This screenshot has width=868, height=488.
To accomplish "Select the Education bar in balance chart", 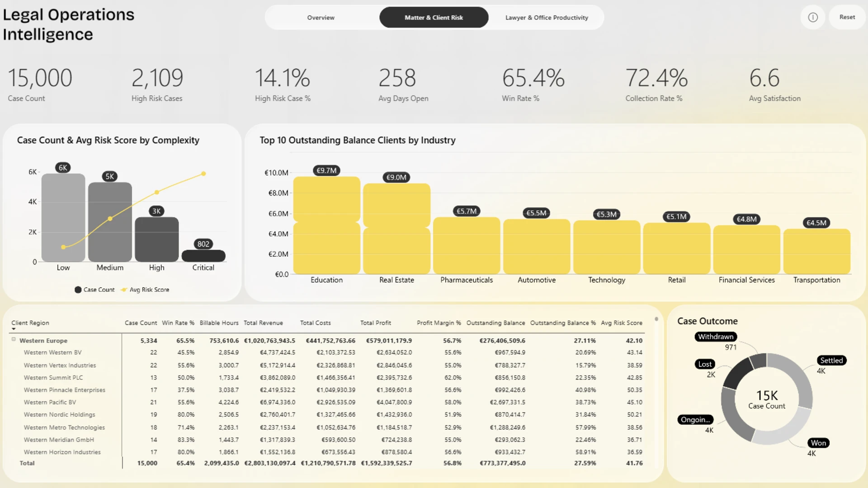I will 327,225.
